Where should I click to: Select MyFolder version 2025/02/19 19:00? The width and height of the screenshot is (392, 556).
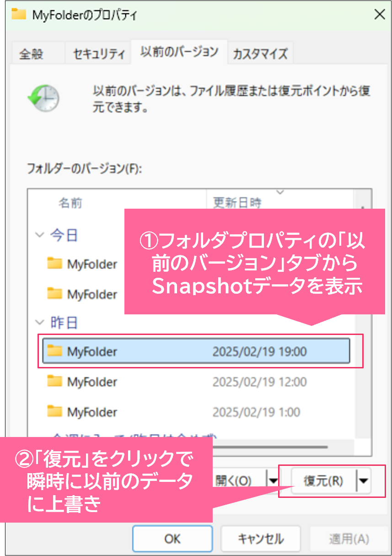(196, 351)
